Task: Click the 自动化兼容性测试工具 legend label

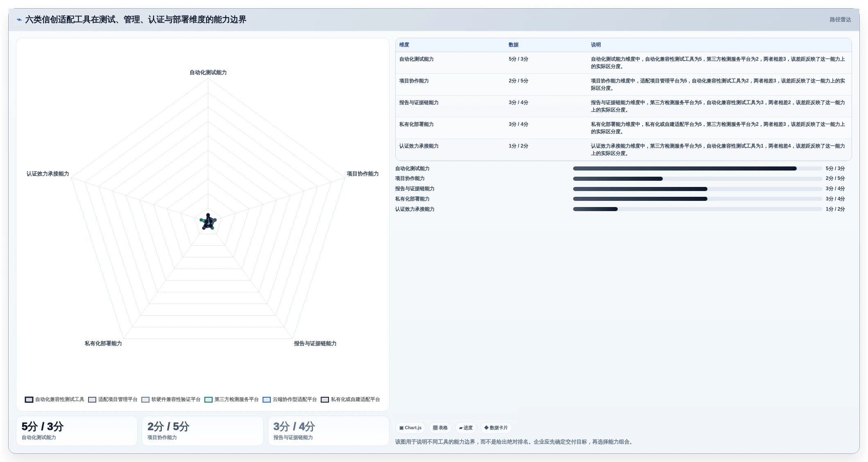Action: click(x=60, y=400)
